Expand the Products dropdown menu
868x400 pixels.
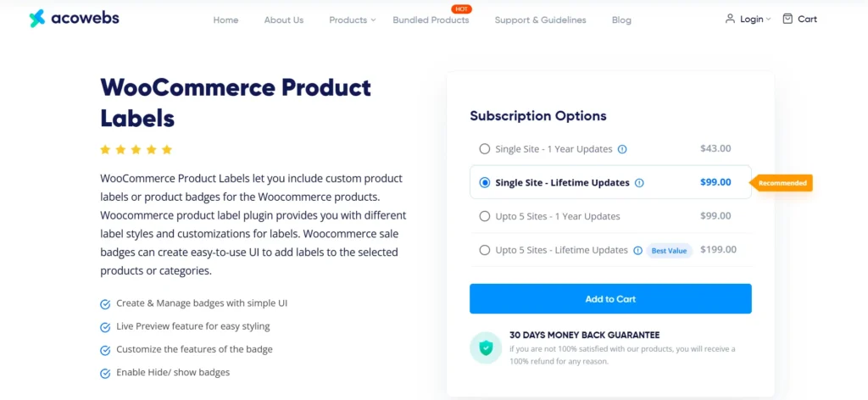click(352, 20)
